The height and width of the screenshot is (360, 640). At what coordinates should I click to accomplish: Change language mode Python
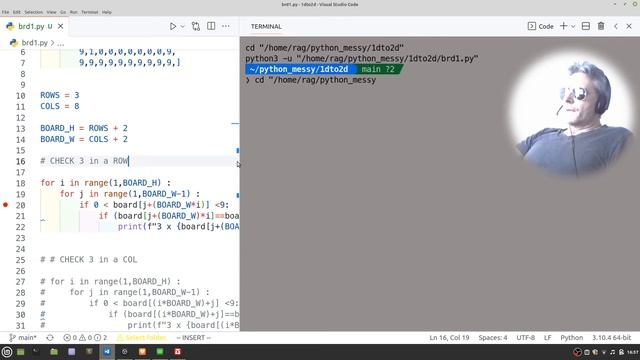point(571,338)
